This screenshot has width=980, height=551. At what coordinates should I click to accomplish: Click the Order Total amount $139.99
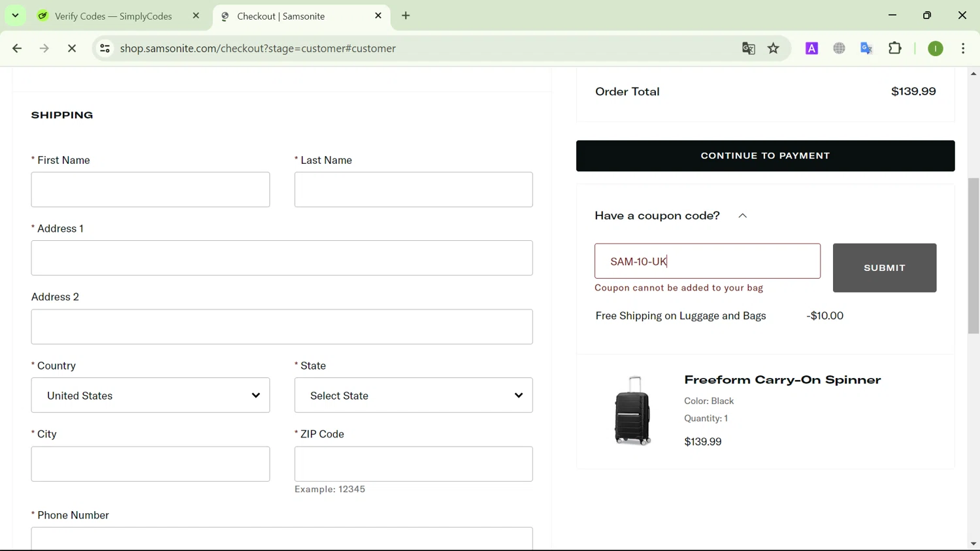[x=913, y=91]
